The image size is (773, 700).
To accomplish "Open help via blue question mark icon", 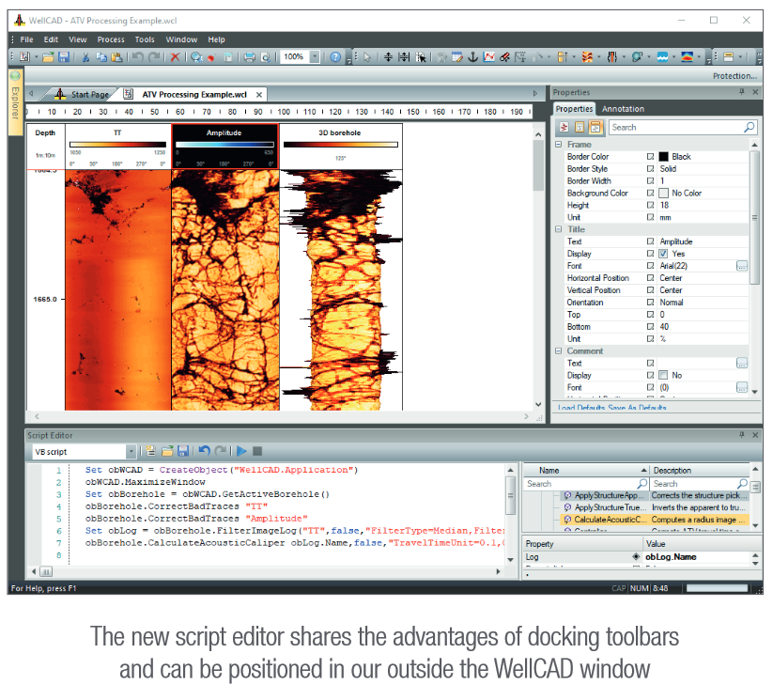I will coord(335,57).
